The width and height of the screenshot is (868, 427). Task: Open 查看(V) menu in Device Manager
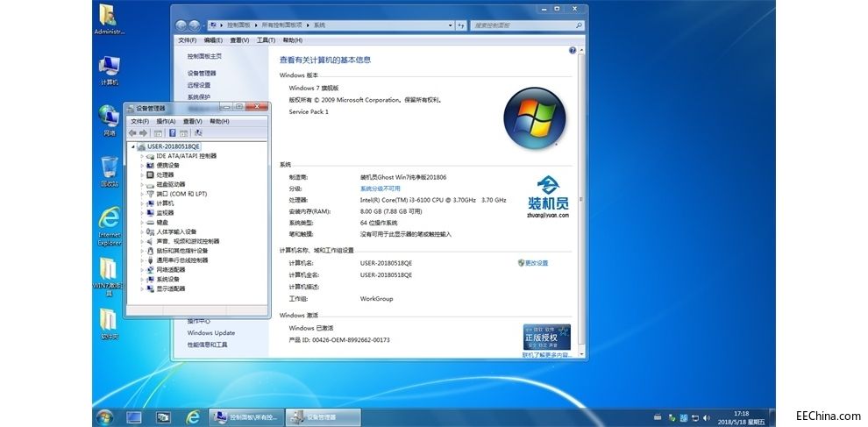192,121
